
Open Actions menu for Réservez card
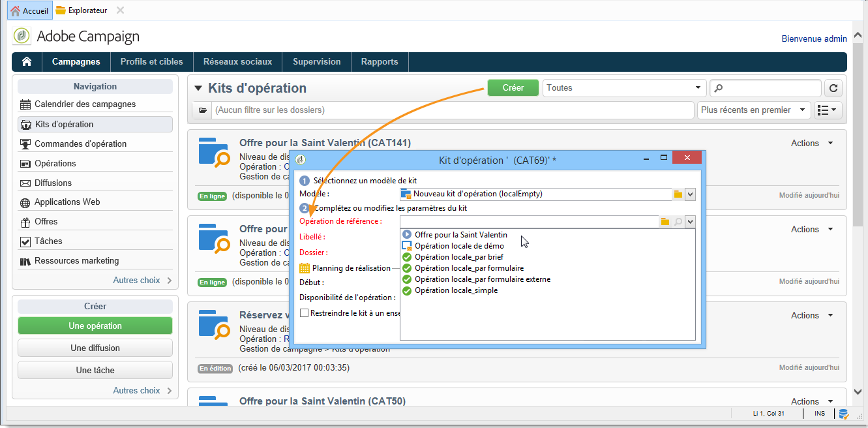click(812, 315)
